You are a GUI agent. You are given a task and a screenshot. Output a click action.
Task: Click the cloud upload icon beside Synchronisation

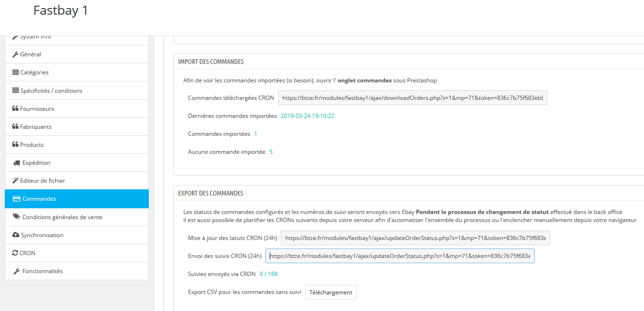(16, 235)
